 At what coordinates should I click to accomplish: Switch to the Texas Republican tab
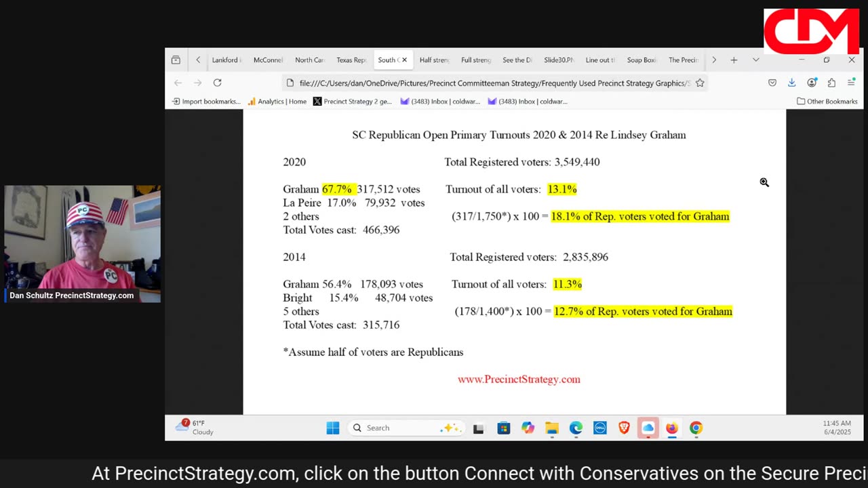coord(351,60)
